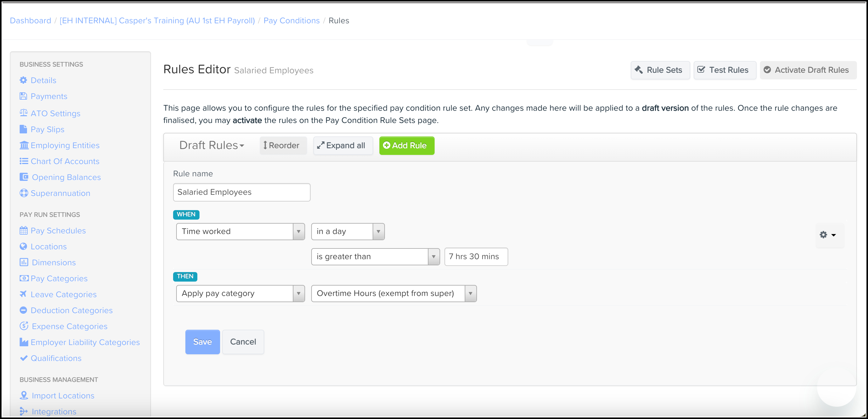Expand the Draft Rules version dropdown

211,145
